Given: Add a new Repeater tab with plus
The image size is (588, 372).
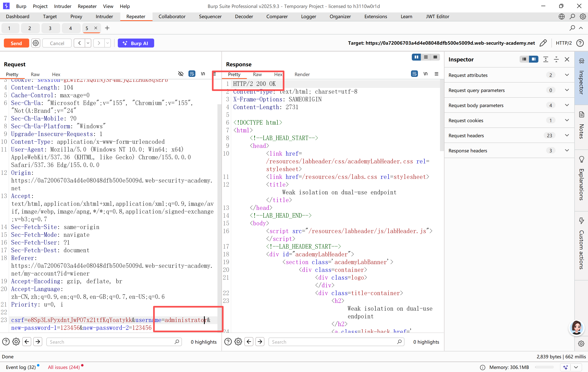Looking at the screenshot, I should [107, 28].
